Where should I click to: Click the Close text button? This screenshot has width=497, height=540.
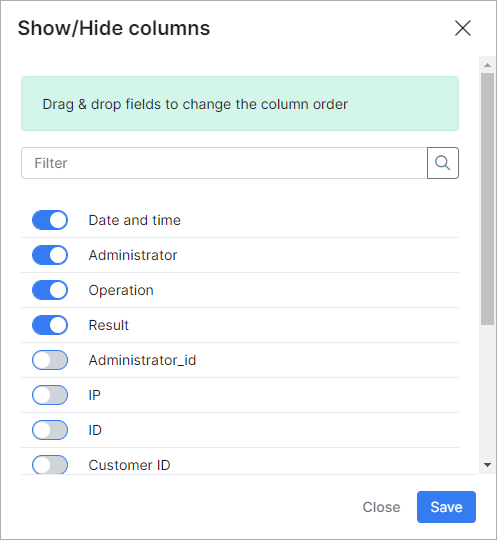[381, 507]
